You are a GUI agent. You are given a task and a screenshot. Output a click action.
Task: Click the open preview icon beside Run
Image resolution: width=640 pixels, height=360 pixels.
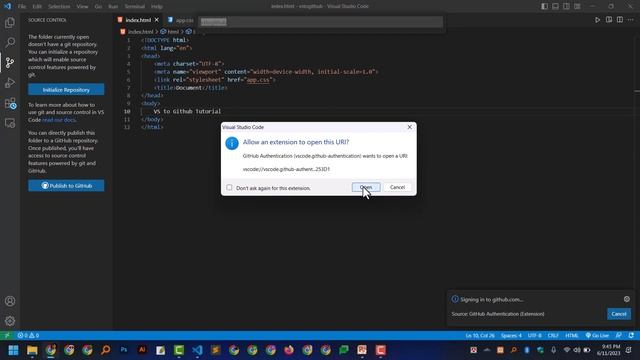tap(609, 20)
